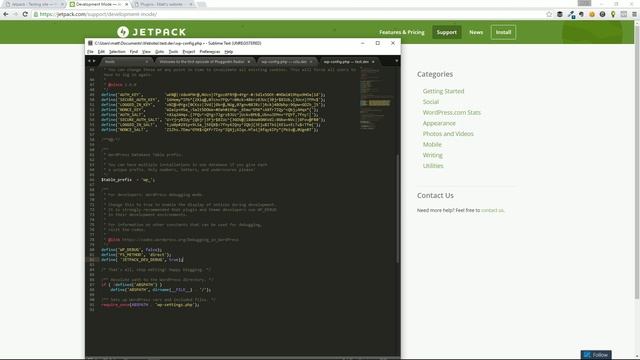
Task: Close the Development Mode browser tab
Action: [x=126, y=4]
